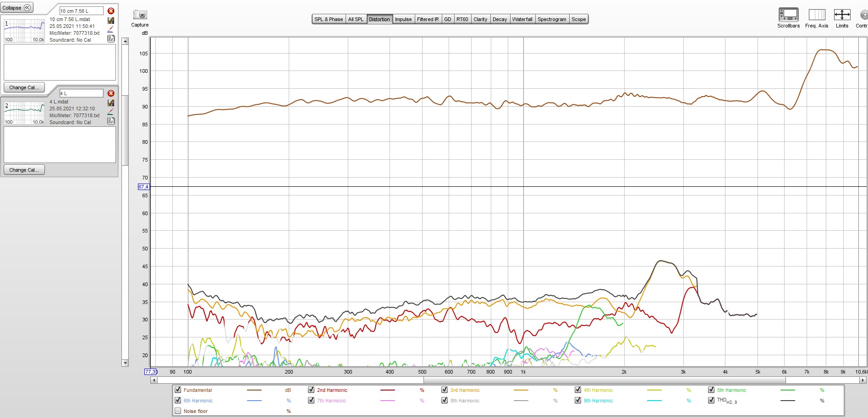Switch to the Impulse tab
The image size is (868, 418).
point(403,19)
